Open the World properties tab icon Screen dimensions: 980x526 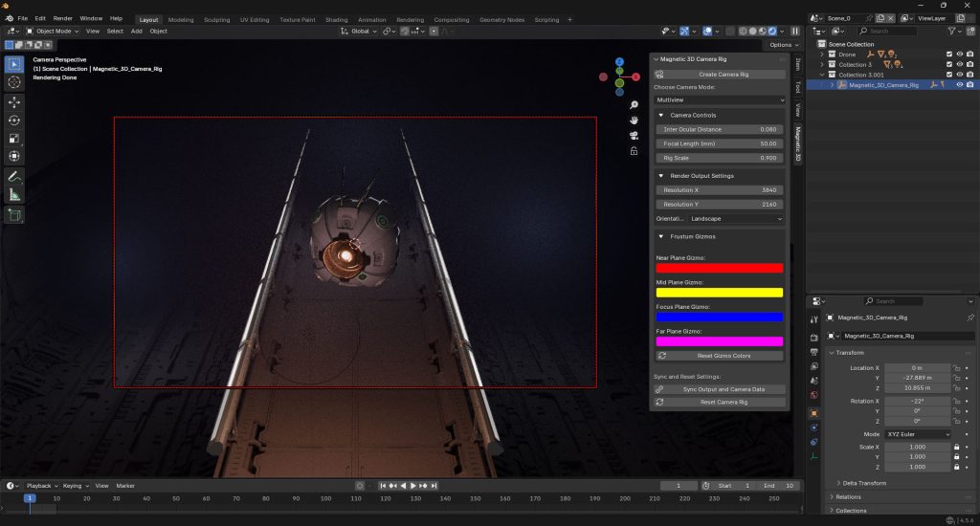tap(813, 395)
